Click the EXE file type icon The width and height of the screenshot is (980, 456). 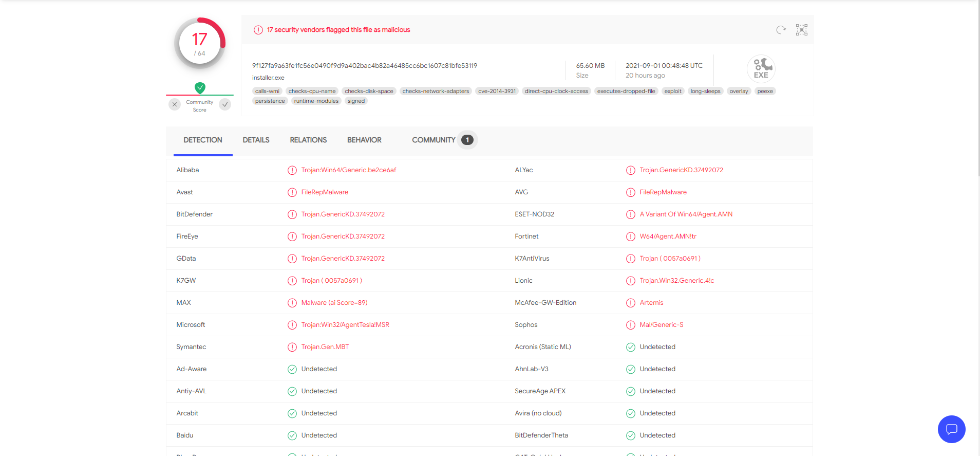[761, 69]
